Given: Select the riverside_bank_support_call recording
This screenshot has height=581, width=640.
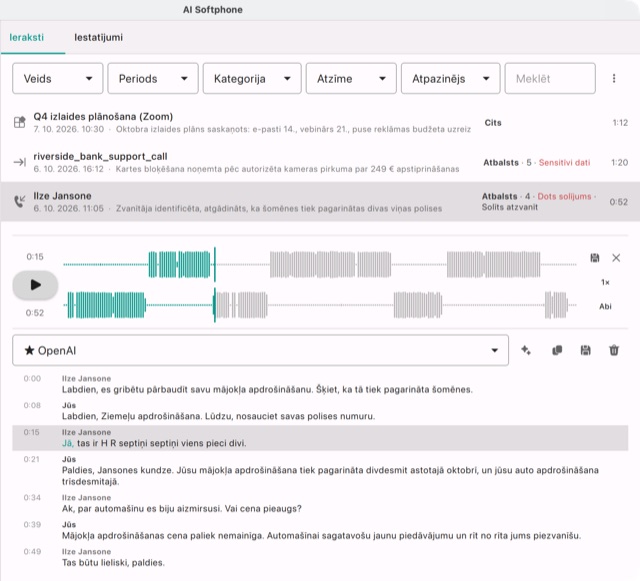Looking at the screenshot, I should pos(320,163).
